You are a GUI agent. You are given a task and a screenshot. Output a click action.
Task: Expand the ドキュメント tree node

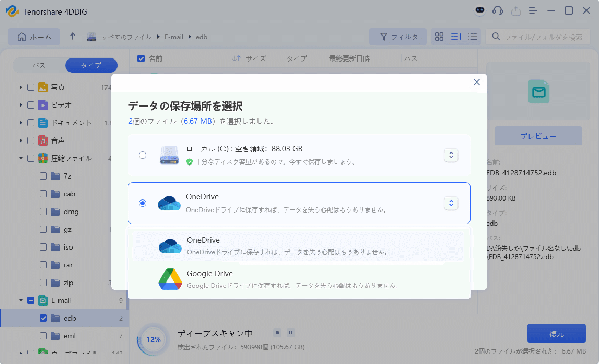21,123
